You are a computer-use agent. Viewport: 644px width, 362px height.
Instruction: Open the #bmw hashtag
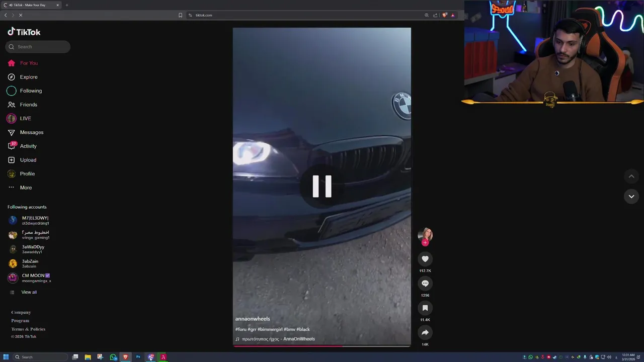(289, 329)
